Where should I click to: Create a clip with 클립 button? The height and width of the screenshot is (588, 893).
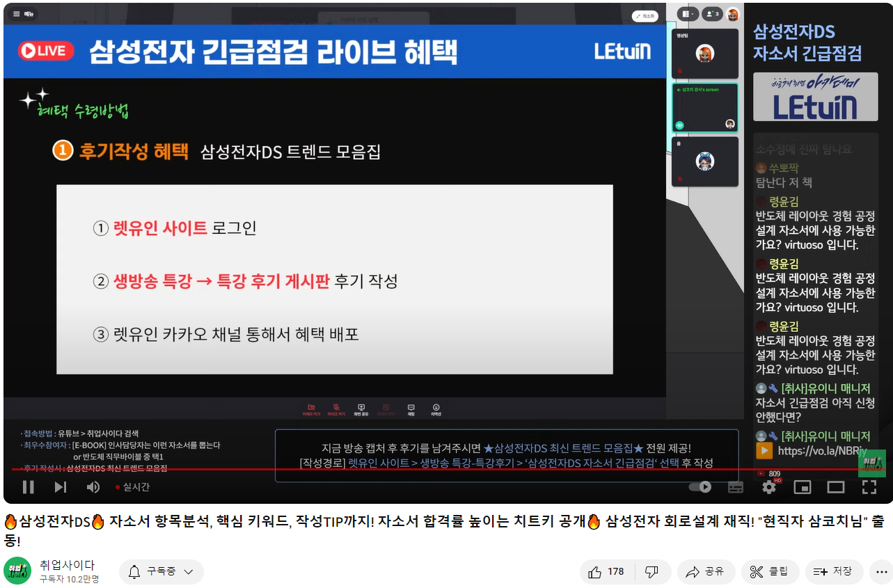[770, 572]
